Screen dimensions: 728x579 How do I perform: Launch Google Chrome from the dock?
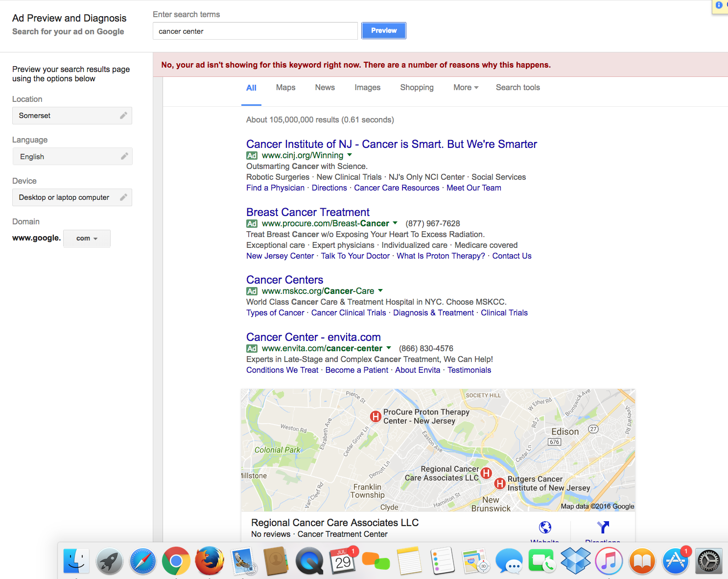(x=176, y=561)
